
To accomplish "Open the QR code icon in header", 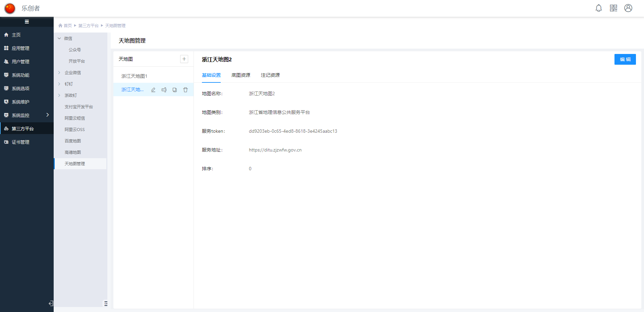I will coord(613,8).
